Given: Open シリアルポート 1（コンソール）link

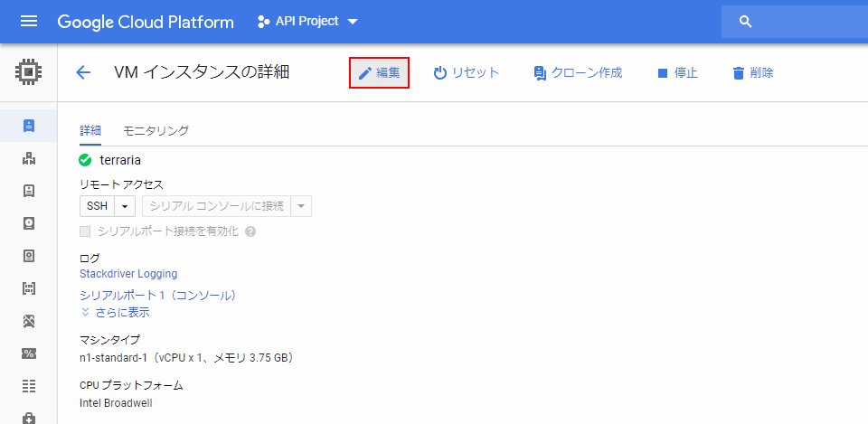Looking at the screenshot, I should tap(158, 296).
